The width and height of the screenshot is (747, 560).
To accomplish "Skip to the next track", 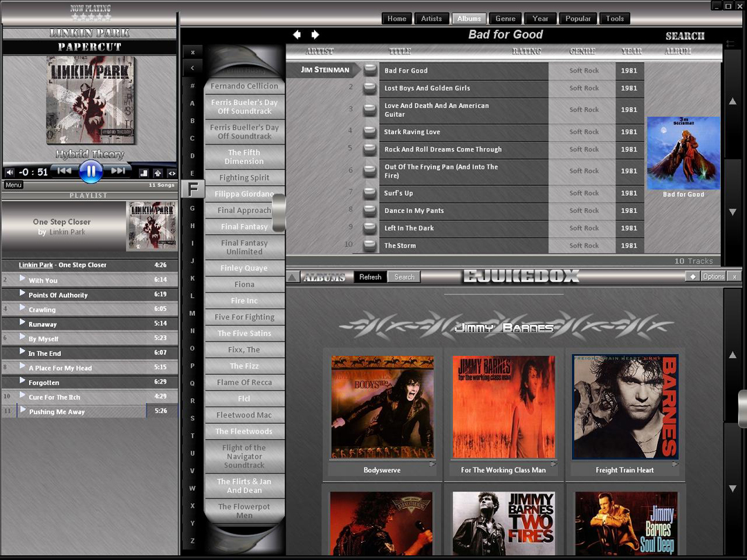I will [x=118, y=171].
